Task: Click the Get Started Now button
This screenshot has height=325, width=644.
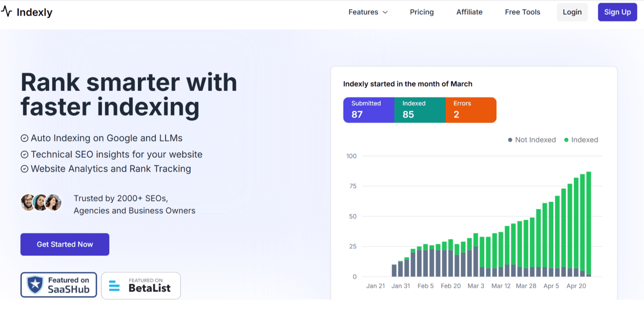Action: point(65,244)
